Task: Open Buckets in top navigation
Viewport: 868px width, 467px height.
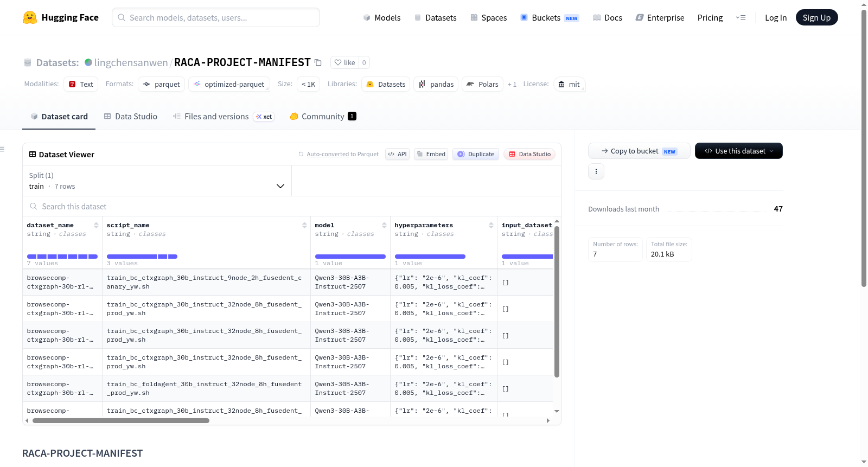Action: click(550, 18)
